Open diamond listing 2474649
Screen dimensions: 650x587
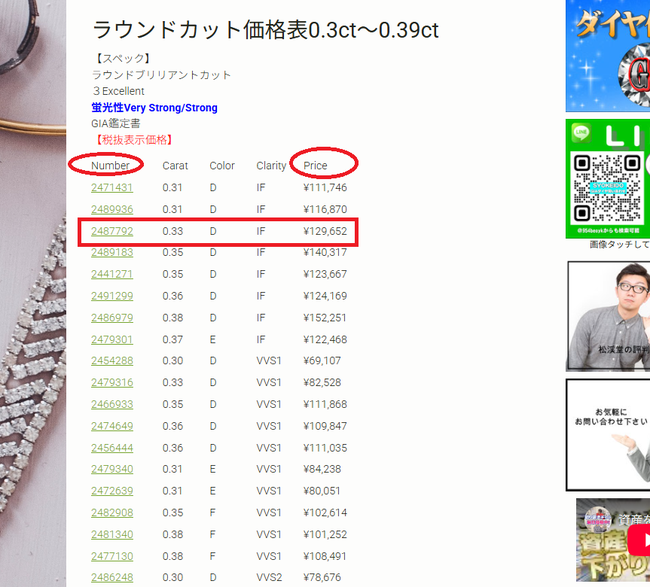tap(112, 426)
